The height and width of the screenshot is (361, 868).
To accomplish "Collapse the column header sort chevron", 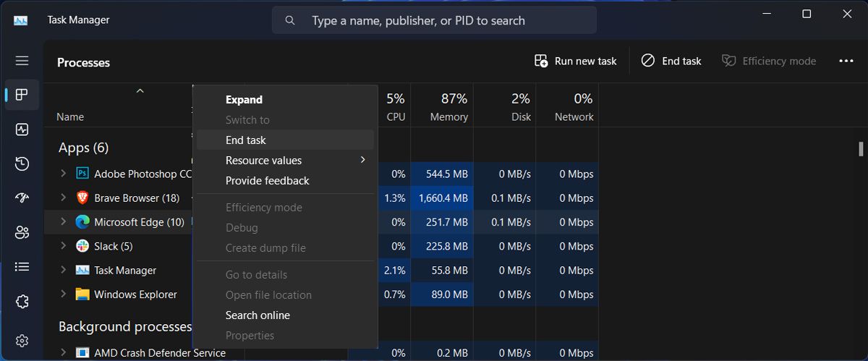I will (140, 91).
